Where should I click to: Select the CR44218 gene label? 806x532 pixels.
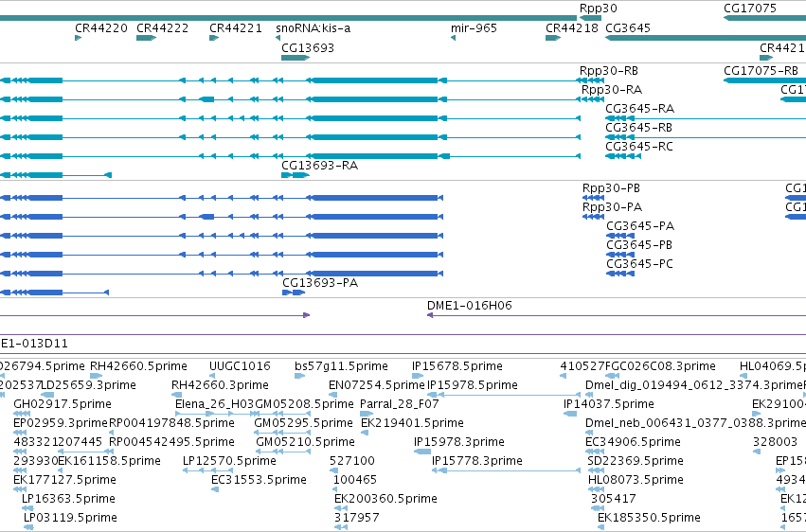pyautogui.click(x=572, y=28)
